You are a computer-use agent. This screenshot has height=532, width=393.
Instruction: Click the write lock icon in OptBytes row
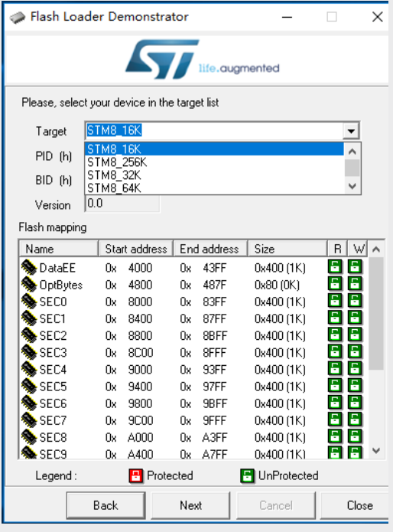355,284
